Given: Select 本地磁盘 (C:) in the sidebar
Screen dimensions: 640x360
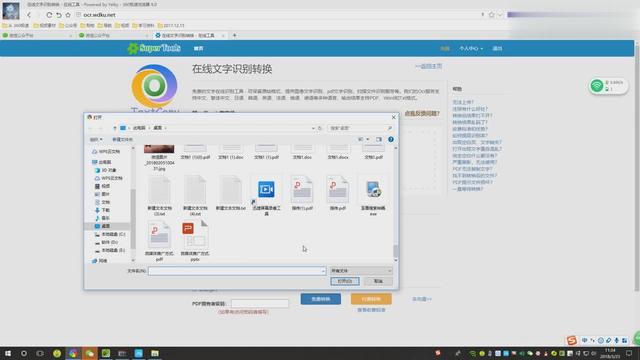Looking at the screenshot, I should coord(110,234).
